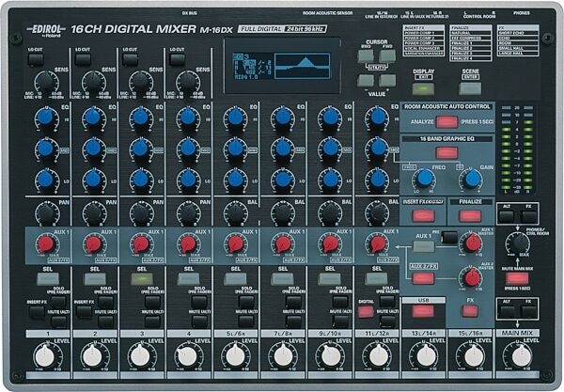Toggle the black PRE button next to AUX 1
564x392 pixels.
click(449, 237)
